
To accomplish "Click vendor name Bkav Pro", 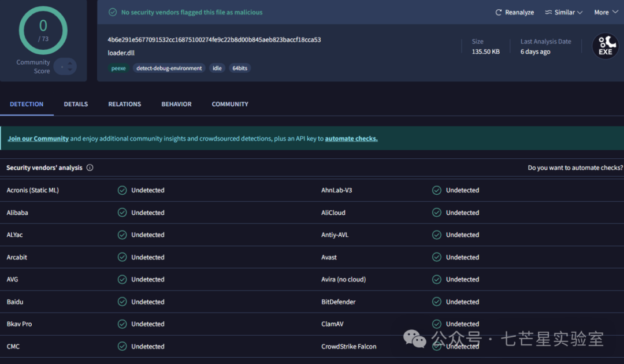I will point(19,324).
